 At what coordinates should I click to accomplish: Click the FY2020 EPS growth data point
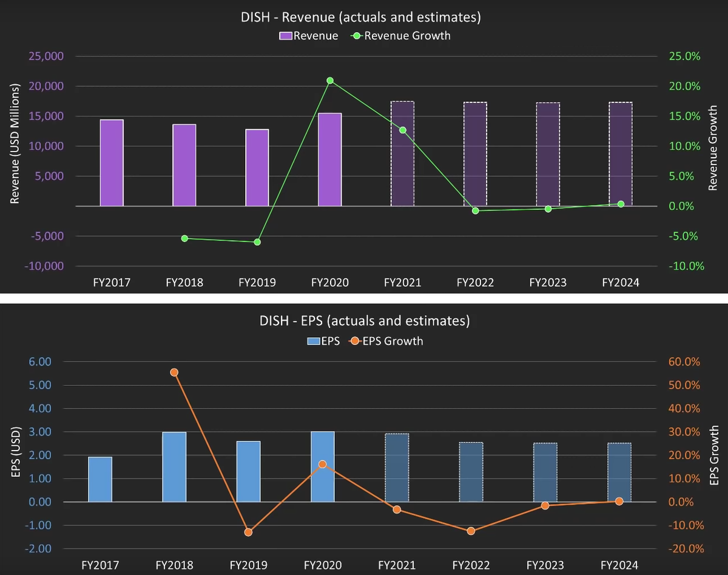[323, 464]
